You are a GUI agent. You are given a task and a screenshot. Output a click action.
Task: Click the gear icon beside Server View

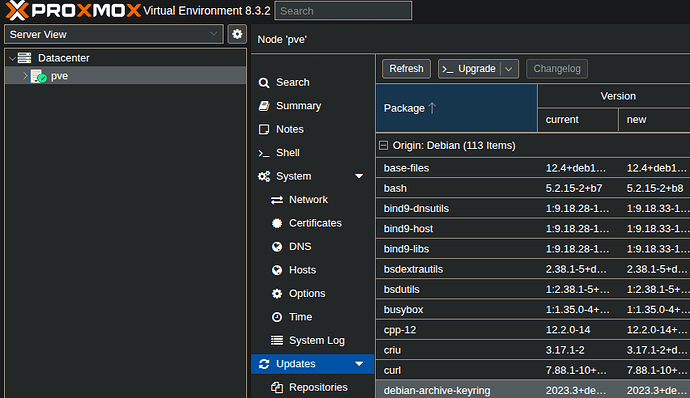[x=237, y=34]
